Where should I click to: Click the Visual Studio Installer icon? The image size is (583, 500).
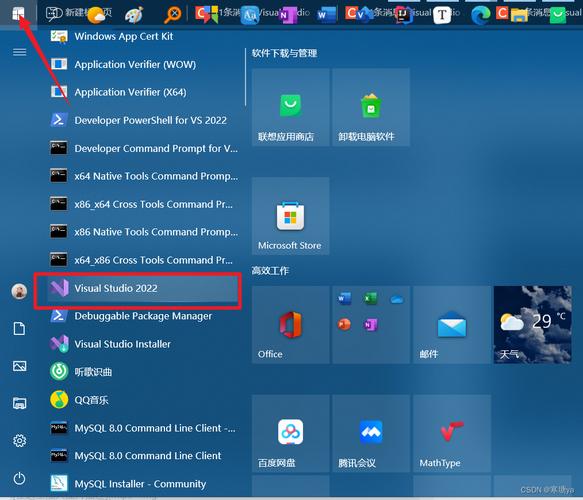tap(59, 343)
